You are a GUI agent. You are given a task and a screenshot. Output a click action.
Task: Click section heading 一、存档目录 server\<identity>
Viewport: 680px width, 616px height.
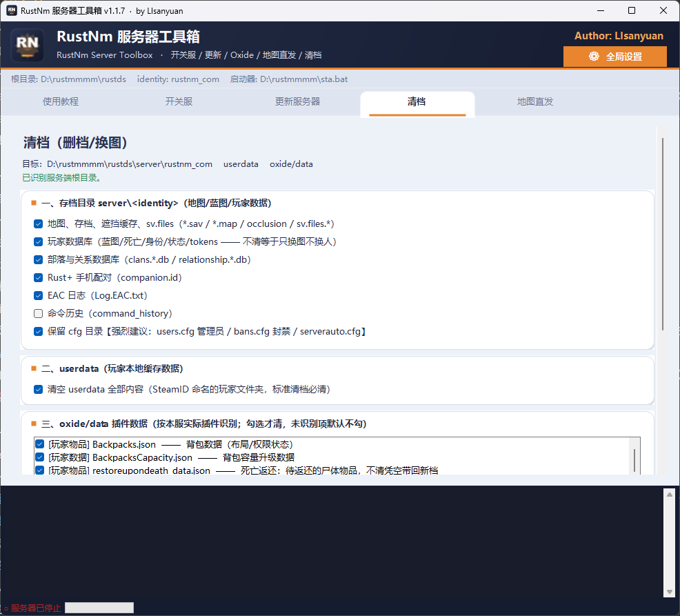(157, 203)
